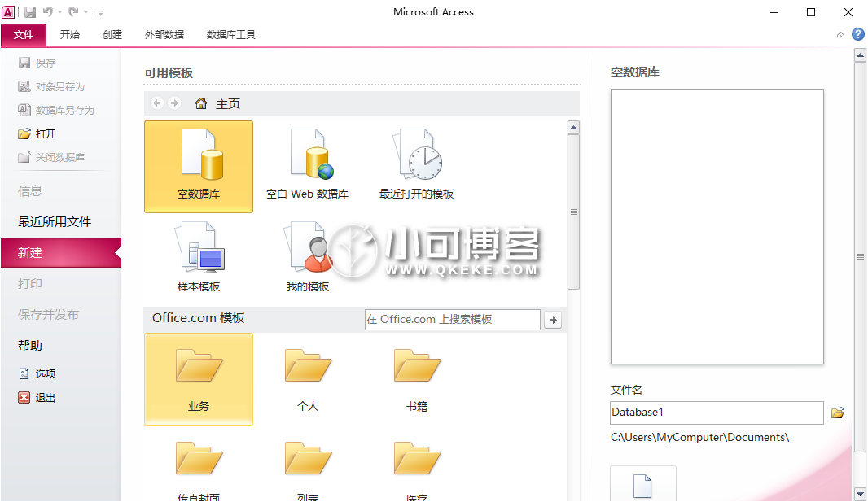Viewport: 868px width, 502px height.
Task: Click the right panel scrollbar up arrow
Action: (860, 55)
